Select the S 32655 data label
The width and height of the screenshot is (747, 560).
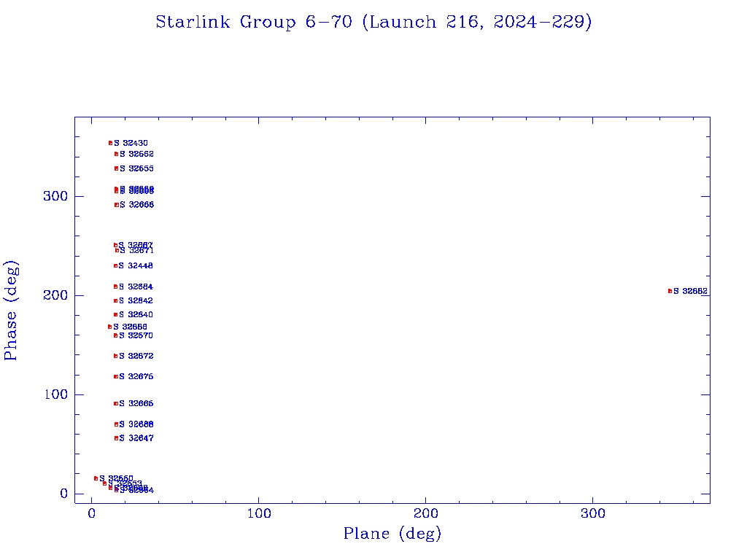click(x=136, y=168)
